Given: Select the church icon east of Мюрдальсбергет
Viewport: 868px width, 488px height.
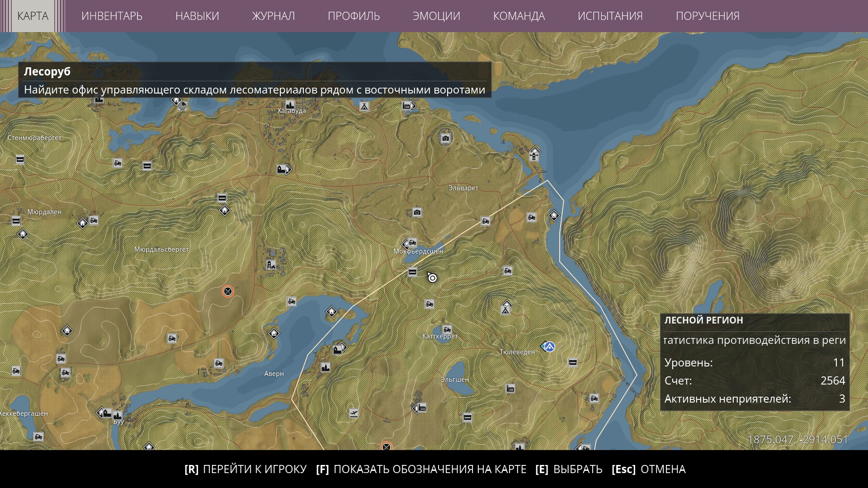Looking at the screenshot, I should tap(271, 265).
